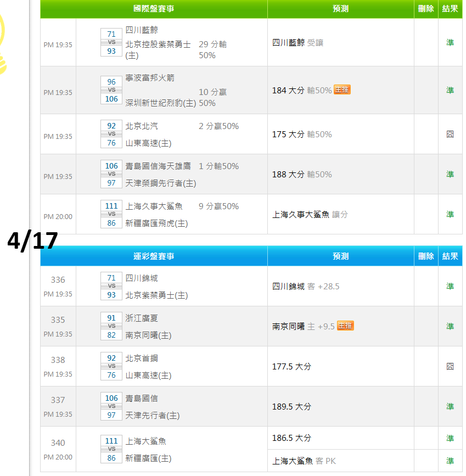Click the 四川錦城 客 +28.5 prediction

(306, 286)
